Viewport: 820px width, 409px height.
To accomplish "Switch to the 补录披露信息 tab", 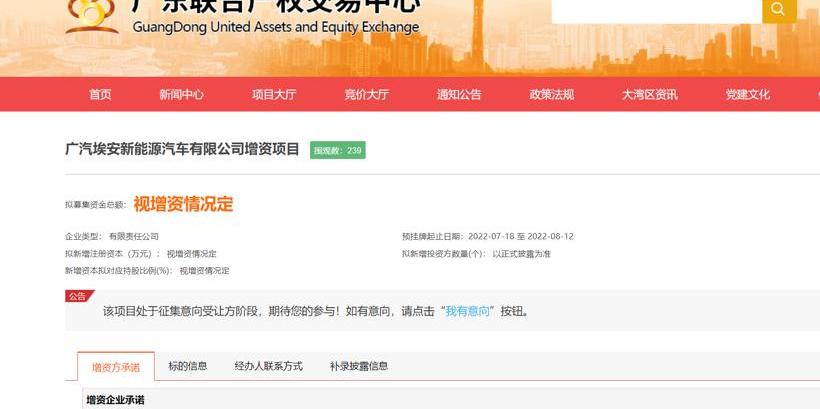I will [x=359, y=366].
